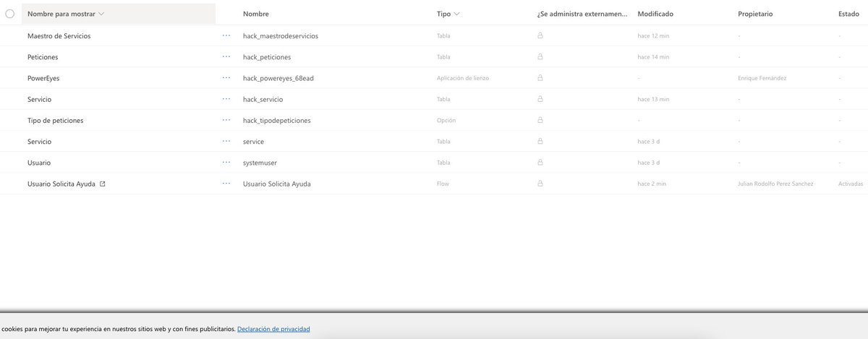Open more options for PowerEyes row
868x339 pixels.
tap(226, 78)
